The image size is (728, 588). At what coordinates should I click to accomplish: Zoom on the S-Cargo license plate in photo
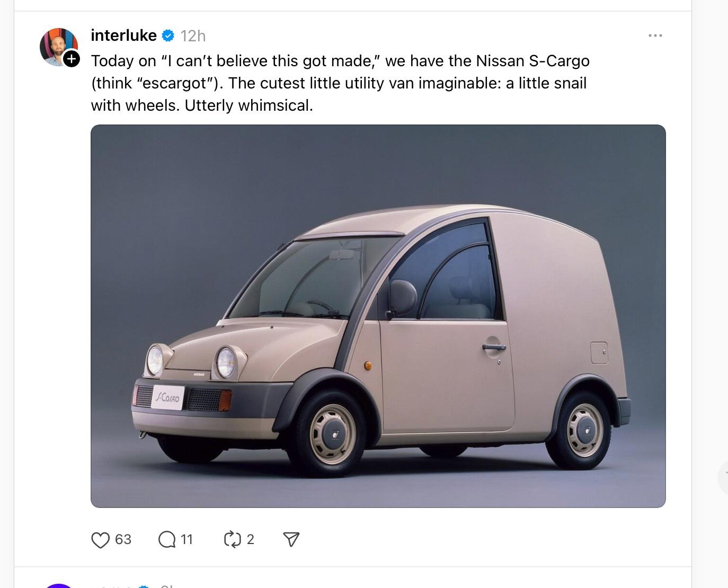(168, 397)
